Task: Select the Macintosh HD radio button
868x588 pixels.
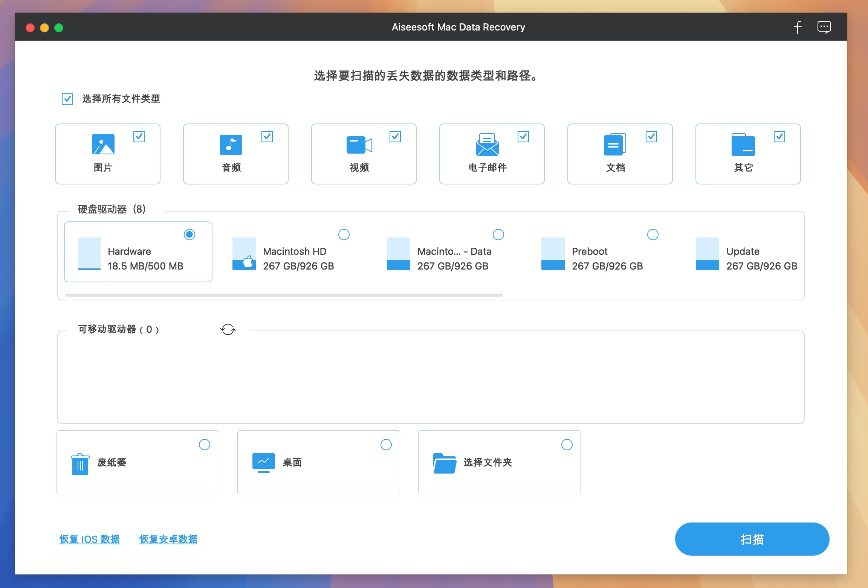Action: 344,235
